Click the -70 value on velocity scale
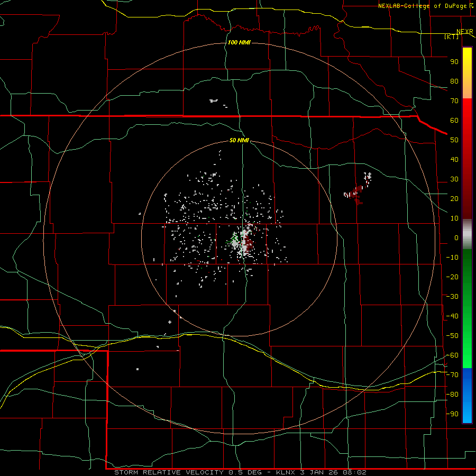The width and height of the screenshot is (476, 476). click(x=452, y=375)
